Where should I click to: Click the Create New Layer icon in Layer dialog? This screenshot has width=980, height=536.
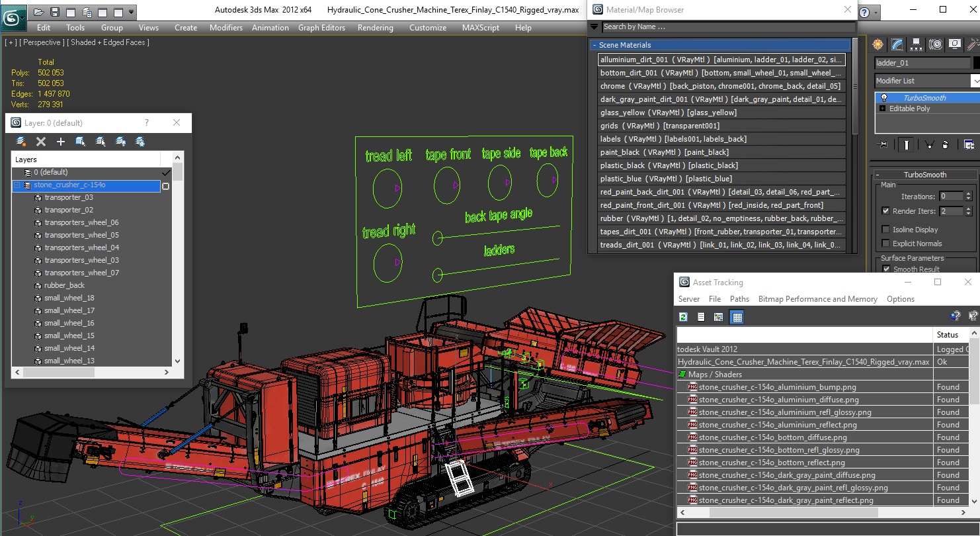21,142
